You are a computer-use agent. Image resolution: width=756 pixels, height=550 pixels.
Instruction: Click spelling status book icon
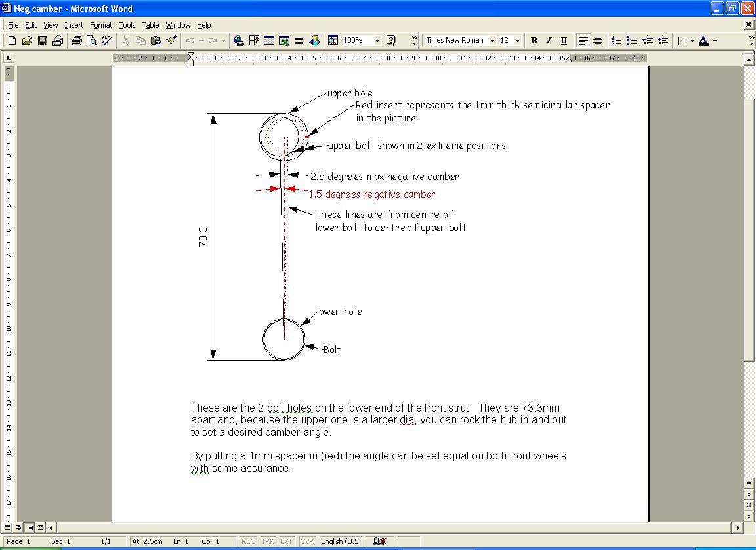tap(379, 541)
